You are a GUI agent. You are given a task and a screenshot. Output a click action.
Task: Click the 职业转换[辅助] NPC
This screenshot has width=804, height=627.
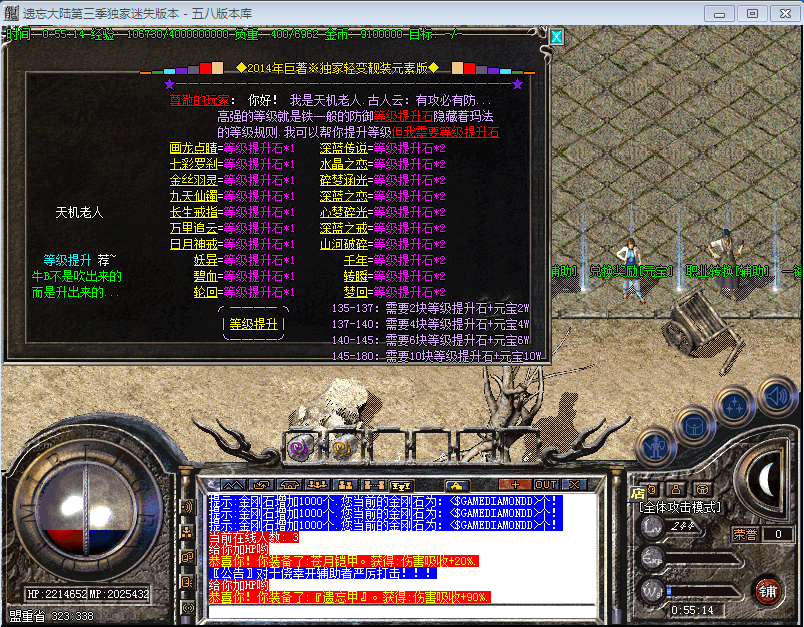point(727,264)
